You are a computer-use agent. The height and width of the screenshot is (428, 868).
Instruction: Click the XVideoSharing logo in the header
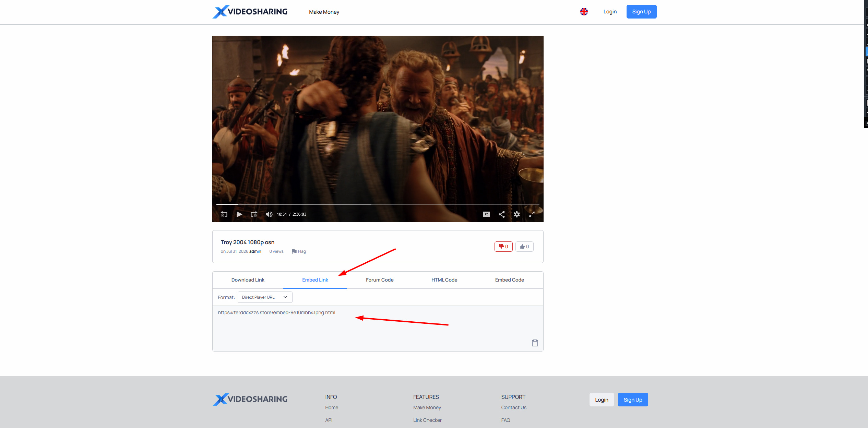(x=250, y=12)
